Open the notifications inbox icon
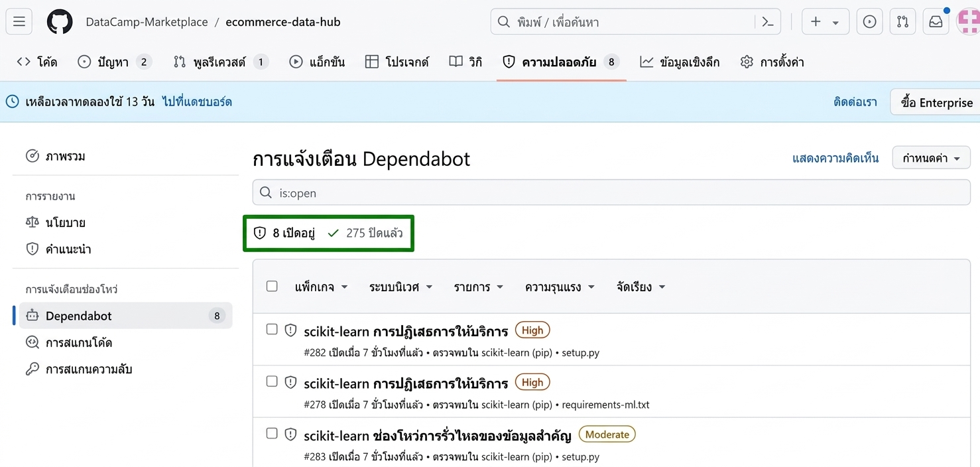980x467 pixels. (x=936, y=22)
